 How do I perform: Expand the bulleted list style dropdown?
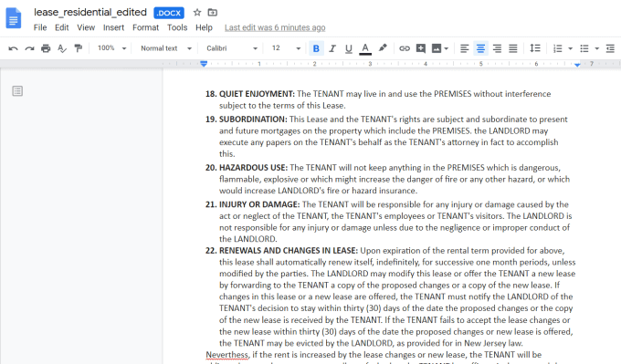click(x=597, y=48)
